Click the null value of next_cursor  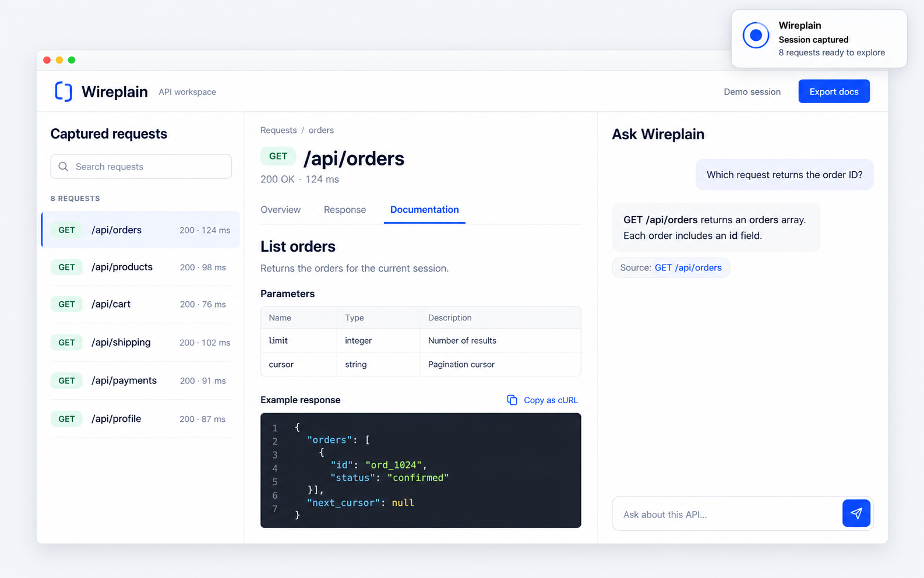(x=403, y=503)
